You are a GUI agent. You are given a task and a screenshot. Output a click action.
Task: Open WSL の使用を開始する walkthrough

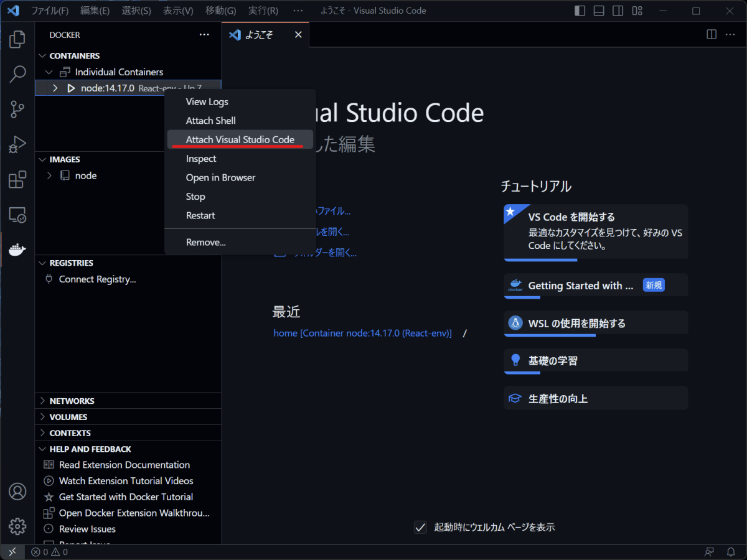point(596,324)
